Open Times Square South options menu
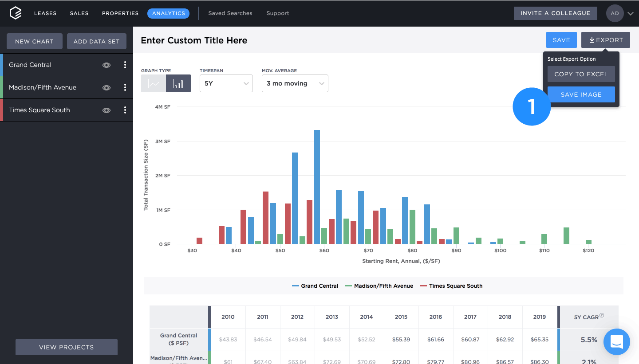 click(x=125, y=110)
